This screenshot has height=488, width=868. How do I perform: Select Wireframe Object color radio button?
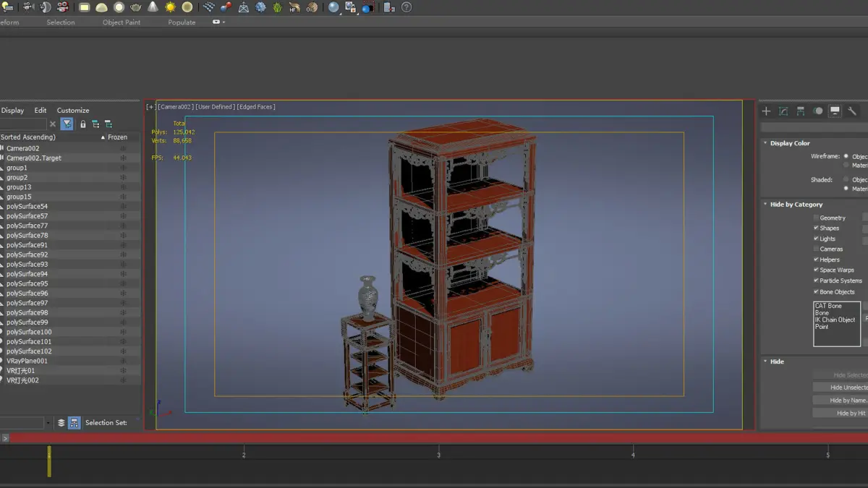point(846,156)
